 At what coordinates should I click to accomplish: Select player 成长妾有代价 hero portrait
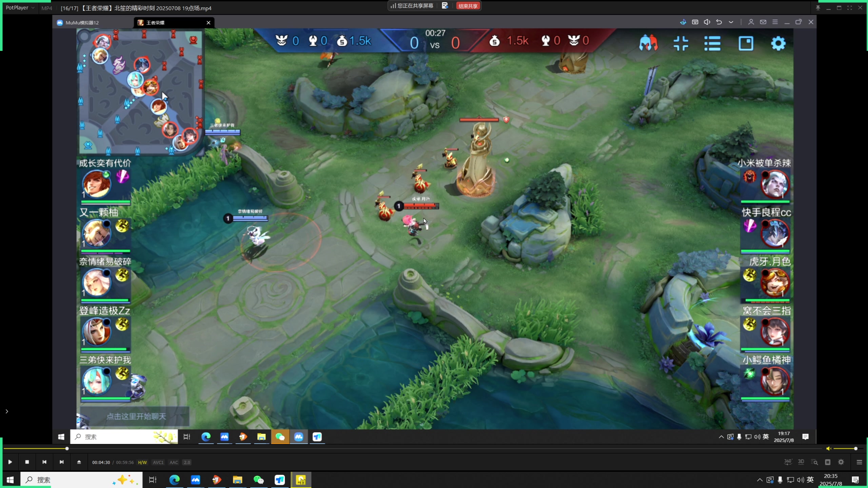[97, 184]
